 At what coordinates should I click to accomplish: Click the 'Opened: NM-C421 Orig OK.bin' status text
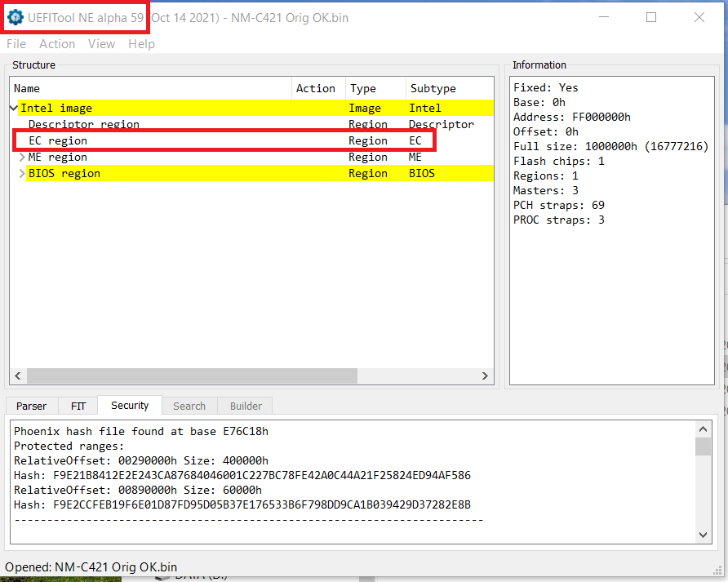[91, 567]
